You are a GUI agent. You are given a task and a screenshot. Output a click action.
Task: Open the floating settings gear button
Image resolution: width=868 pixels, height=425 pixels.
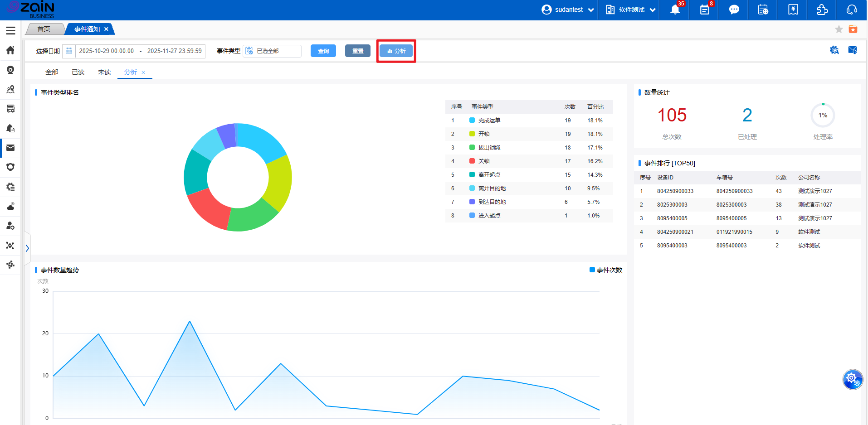(852, 379)
